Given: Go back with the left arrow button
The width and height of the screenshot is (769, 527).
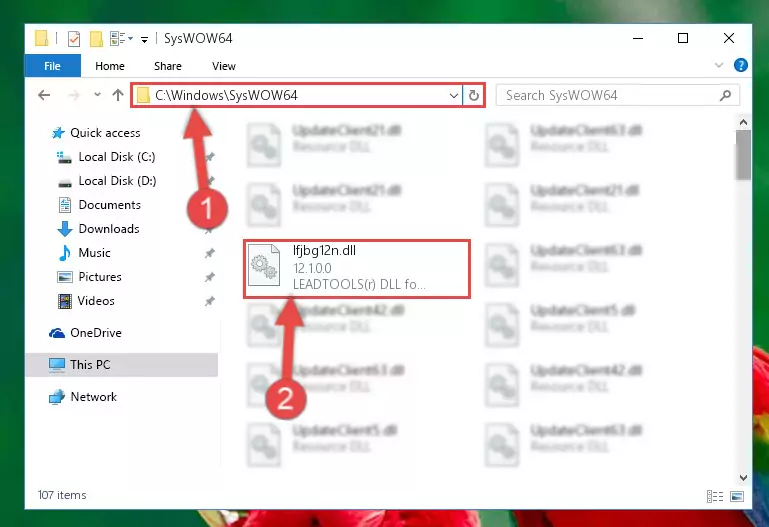Looking at the screenshot, I should [44, 95].
